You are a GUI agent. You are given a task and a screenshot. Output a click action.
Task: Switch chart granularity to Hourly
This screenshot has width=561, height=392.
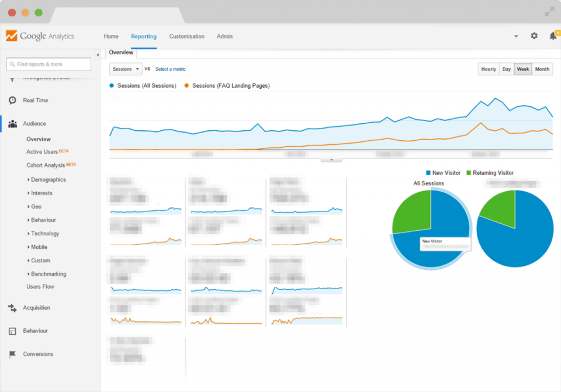point(489,70)
